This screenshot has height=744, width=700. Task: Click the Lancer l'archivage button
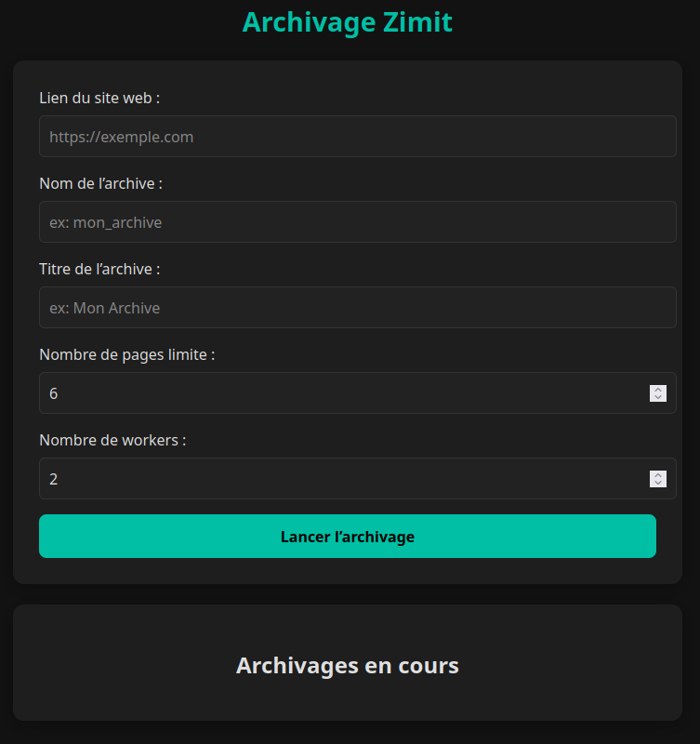pos(348,537)
